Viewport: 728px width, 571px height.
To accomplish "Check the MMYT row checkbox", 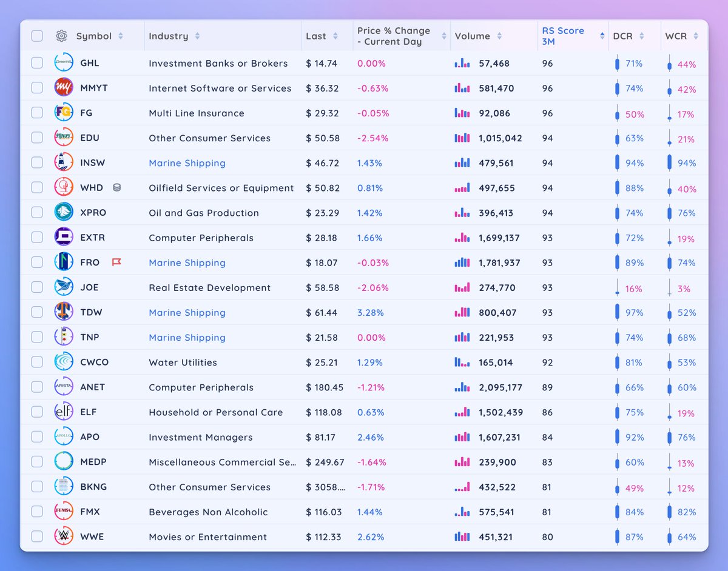I will click(x=37, y=88).
